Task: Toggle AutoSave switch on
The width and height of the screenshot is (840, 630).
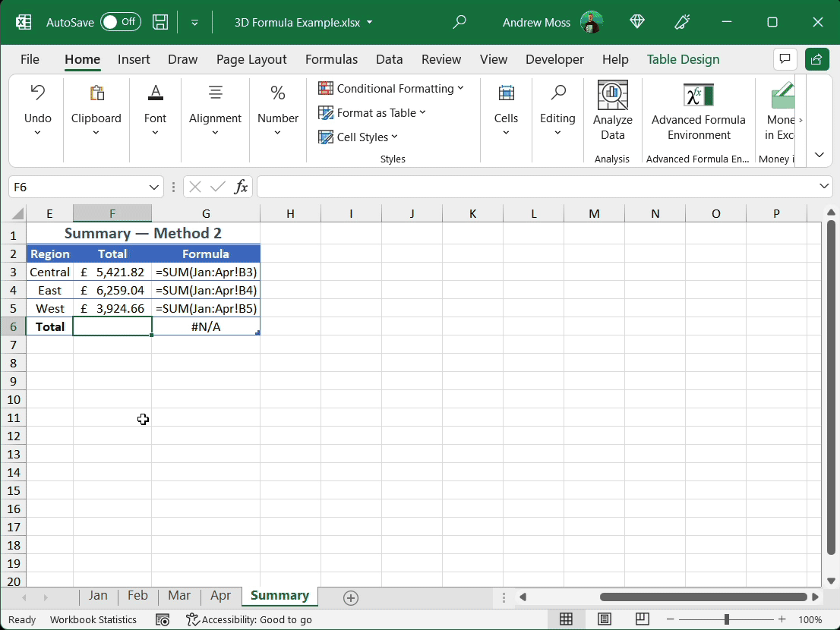Action: [121, 22]
